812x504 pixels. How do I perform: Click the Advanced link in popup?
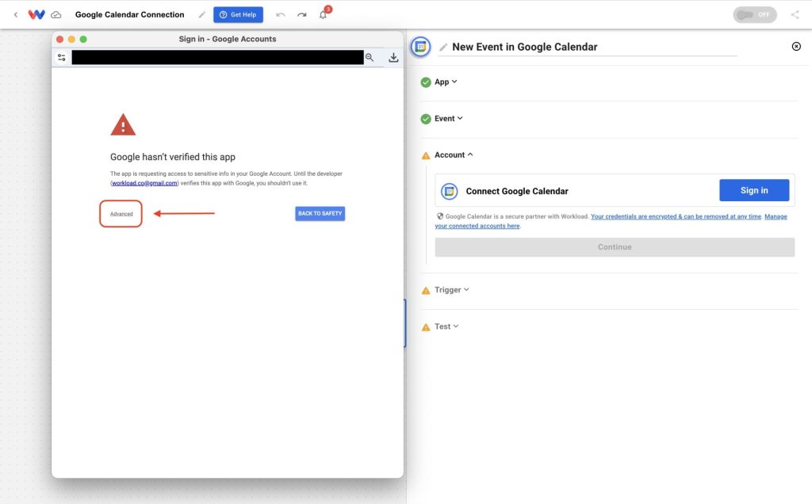tap(121, 214)
